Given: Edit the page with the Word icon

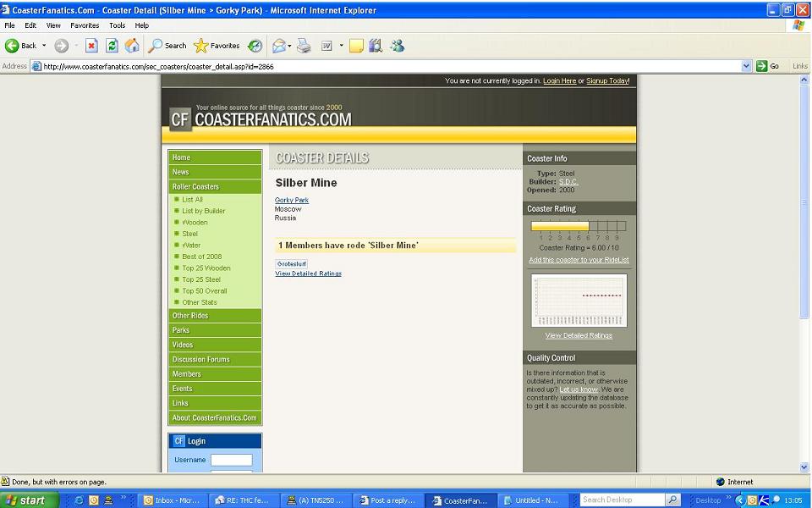Looking at the screenshot, I should click(x=326, y=46).
